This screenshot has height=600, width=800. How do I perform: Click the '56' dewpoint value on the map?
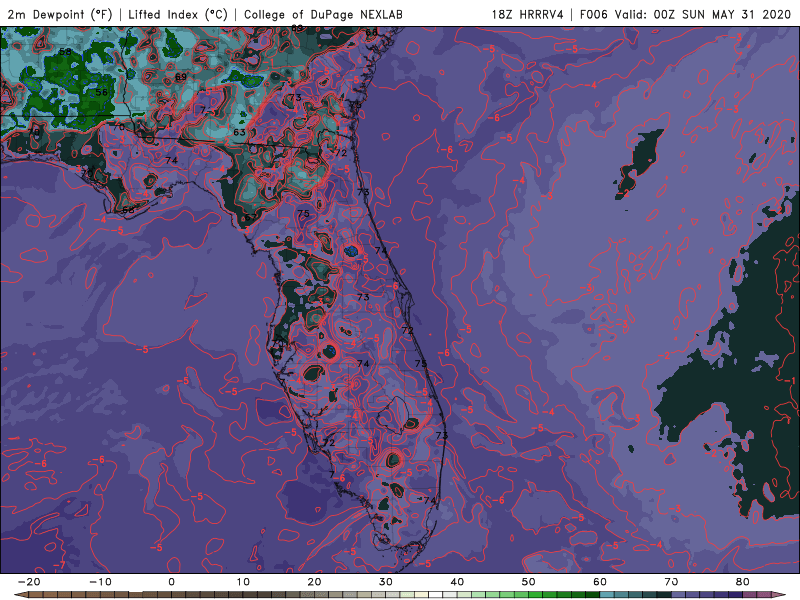[x=102, y=92]
